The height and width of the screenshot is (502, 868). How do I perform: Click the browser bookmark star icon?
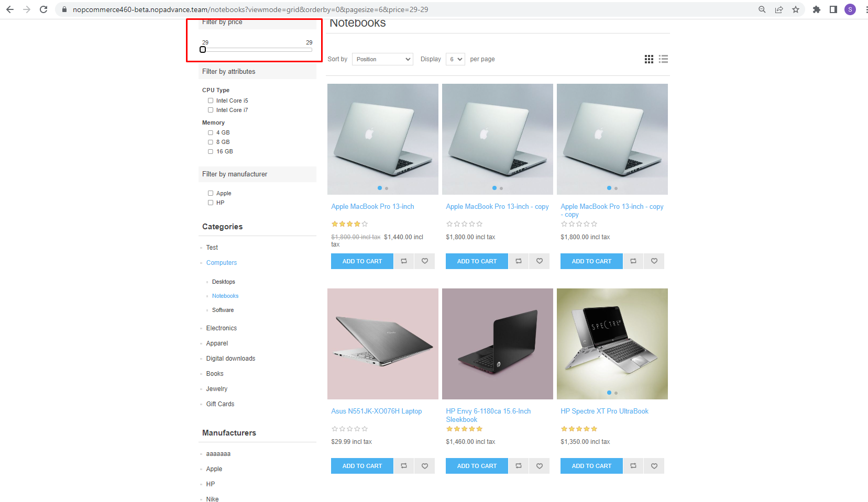796,9
